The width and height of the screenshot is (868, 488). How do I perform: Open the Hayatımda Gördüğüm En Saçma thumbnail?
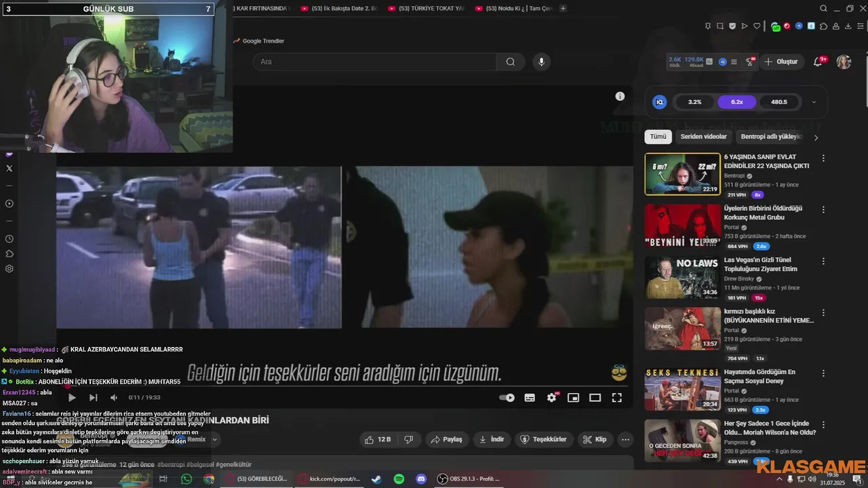point(682,389)
